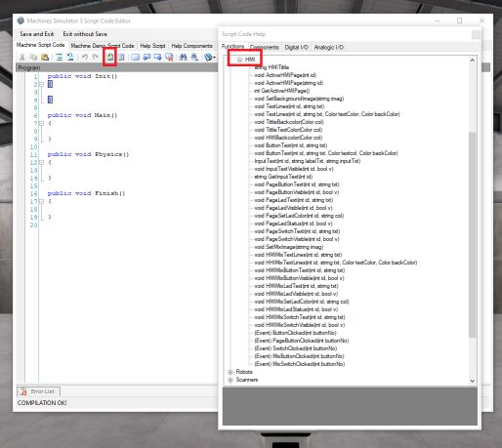Switch to Machine Demo Script Code tab
Image resolution: width=502 pixels, height=448 pixels.
tap(103, 46)
